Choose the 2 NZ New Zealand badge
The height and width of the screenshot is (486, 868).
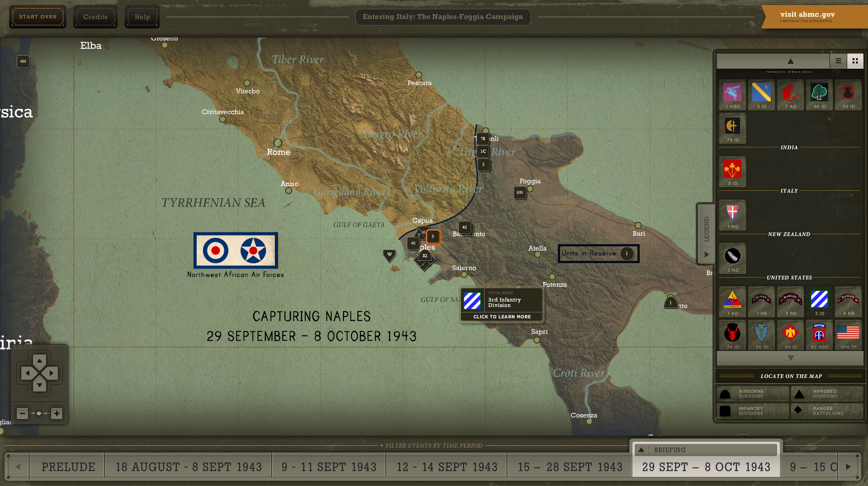click(x=732, y=258)
